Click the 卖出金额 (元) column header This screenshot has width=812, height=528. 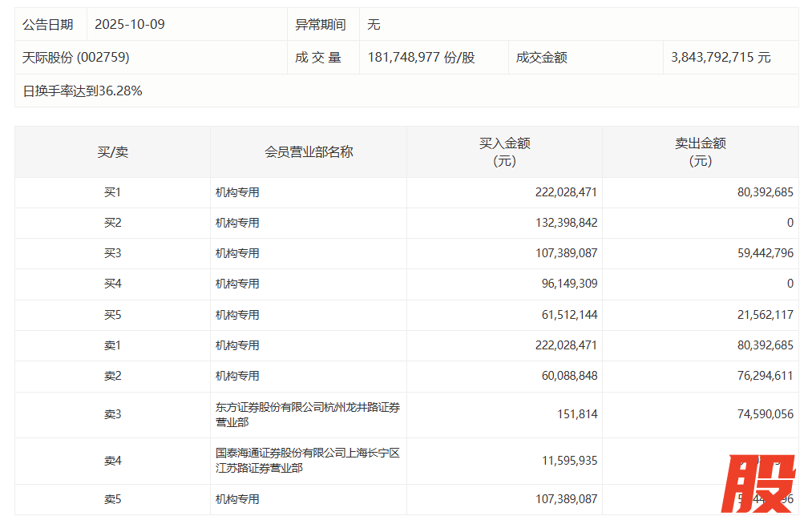click(x=700, y=152)
